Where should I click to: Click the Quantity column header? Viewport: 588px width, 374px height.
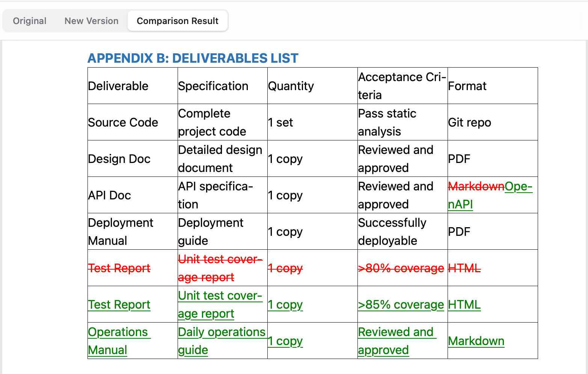click(x=312, y=86)
